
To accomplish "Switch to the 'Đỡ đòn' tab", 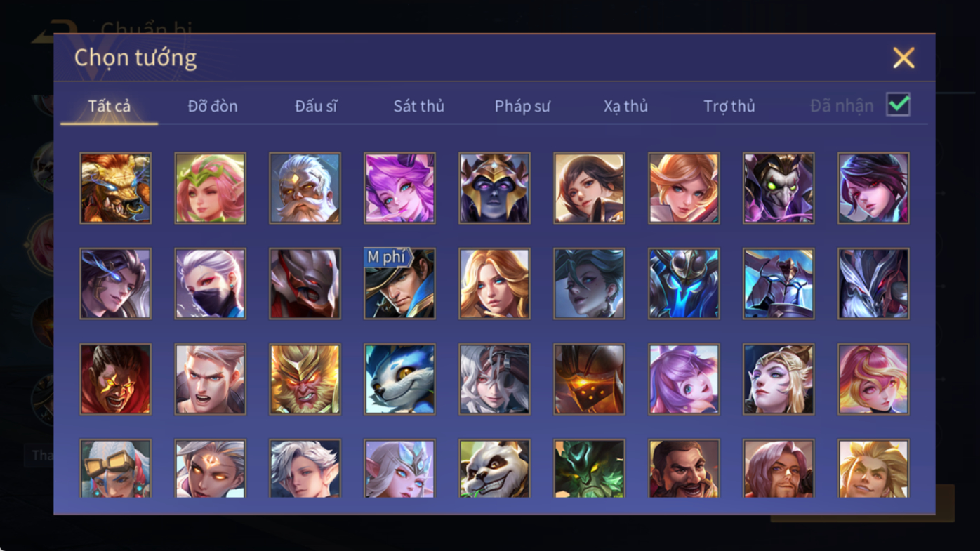I will click(213, 106).
